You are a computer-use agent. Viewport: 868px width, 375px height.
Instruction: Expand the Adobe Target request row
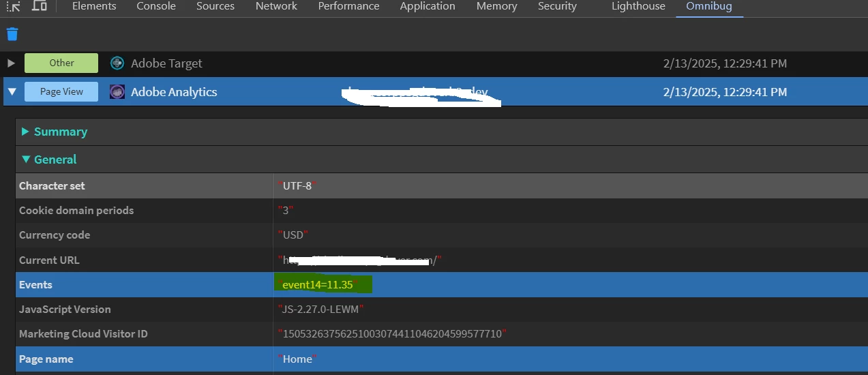pos(11,63)
